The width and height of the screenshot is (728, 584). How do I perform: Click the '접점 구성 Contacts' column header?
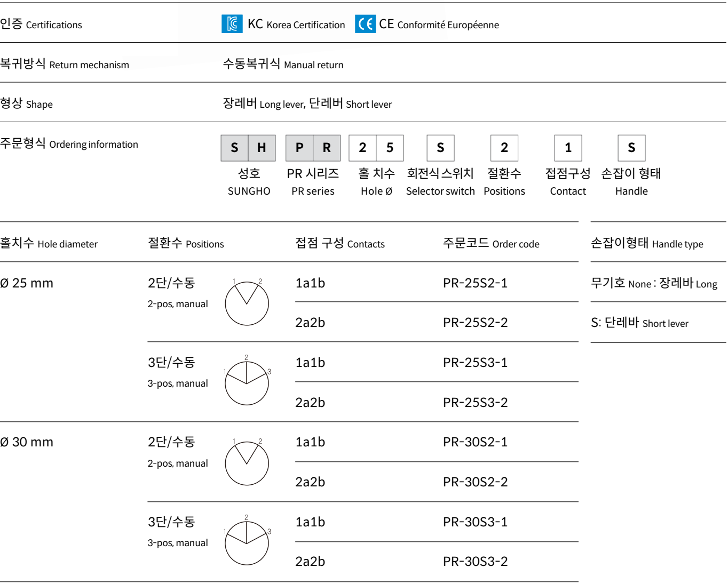click(340, 243)
